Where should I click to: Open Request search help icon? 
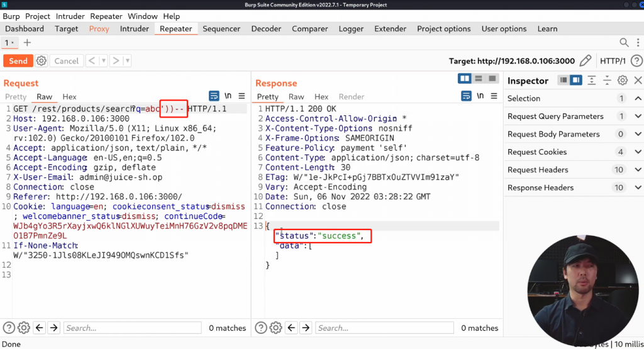coord(9,328)
